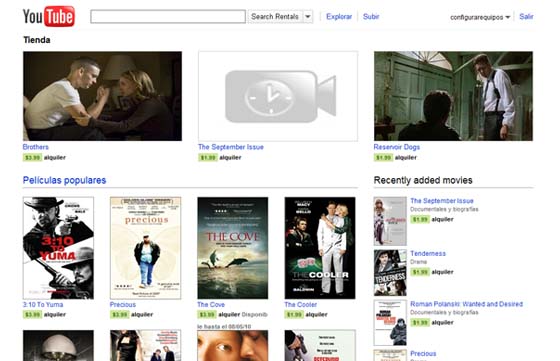This screenshot has width=560, height=361.
Task: Click The September Issue link in recently added
Action: [442, 201]
